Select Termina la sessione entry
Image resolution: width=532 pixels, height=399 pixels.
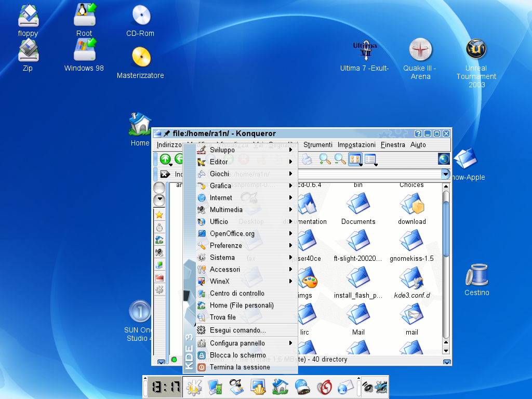(247, 367)
